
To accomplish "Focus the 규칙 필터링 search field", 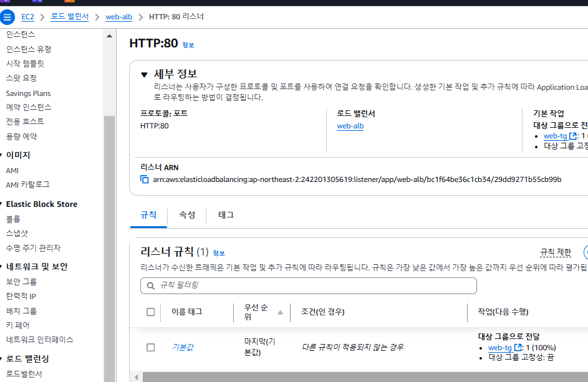I will [x=309, y=285].
